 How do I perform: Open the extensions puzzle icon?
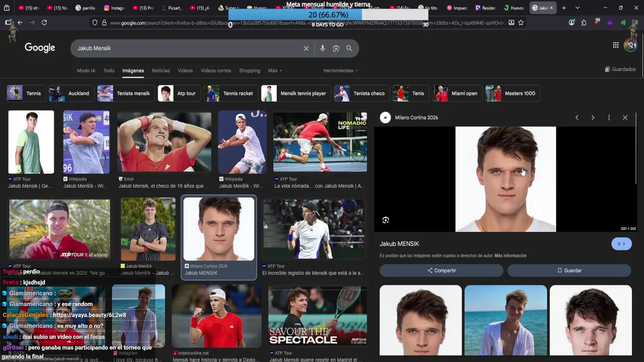(x=584, y=23)
